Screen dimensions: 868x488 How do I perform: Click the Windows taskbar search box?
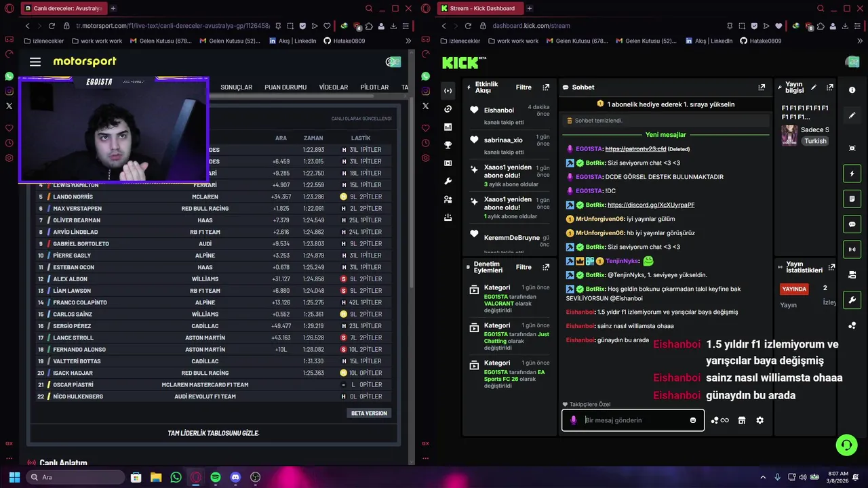(x=75, y=477)
